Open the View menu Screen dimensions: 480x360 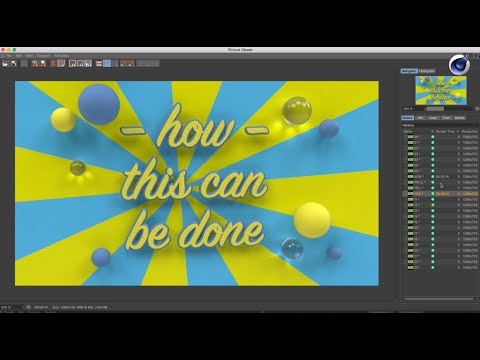pos(29,56)
